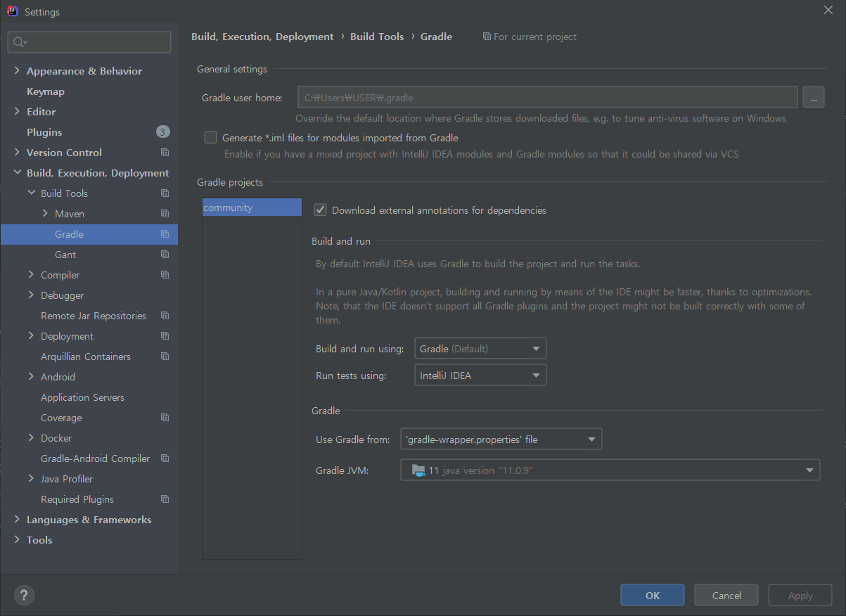846x616 pixels.
Task: Select Gant under Build Tools
Action: [65, 255]
